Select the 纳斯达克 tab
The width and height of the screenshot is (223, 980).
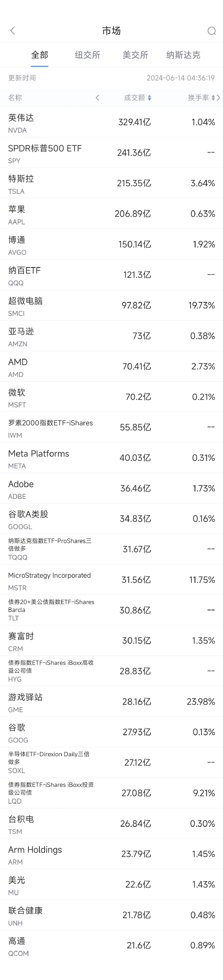(x=183, y=55)
